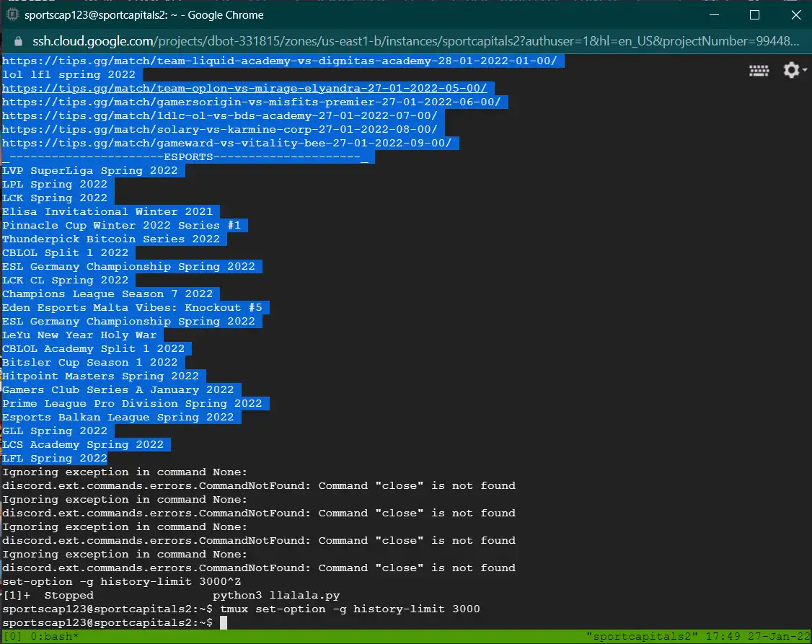Select 'Esports Balkan League Spring 2022'
The width and height of the screenshot is (812, 644).
tap(118, 418)
